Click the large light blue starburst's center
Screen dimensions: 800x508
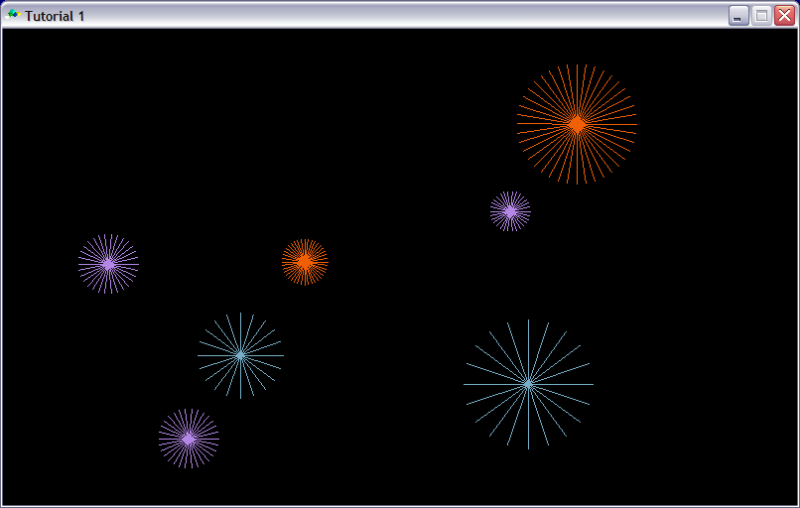[x=528, y=384]
